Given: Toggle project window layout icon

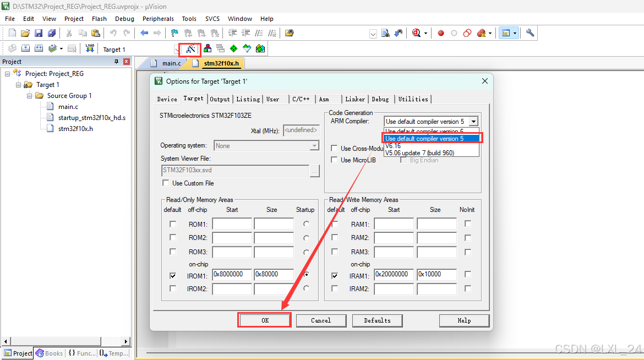Looking at the screenshot, I should (506, 33).
